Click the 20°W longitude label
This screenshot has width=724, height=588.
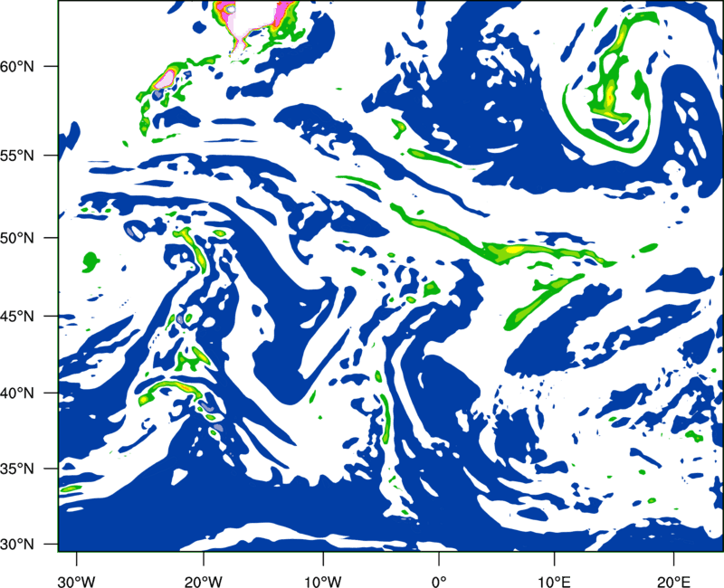coord(203,582)
